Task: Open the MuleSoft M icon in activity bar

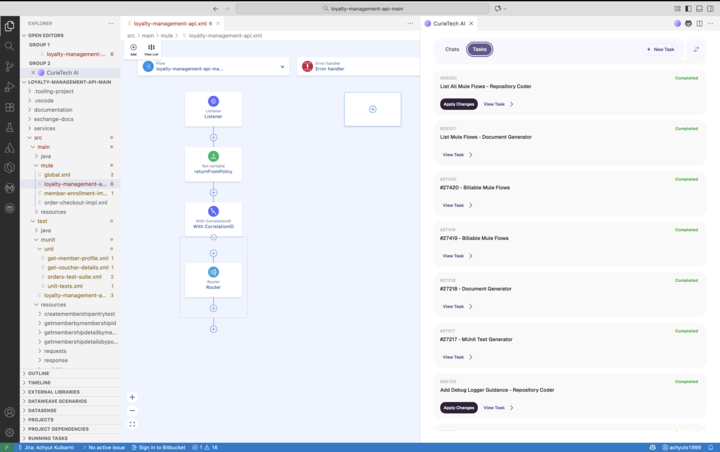Action: pos(10,188)
